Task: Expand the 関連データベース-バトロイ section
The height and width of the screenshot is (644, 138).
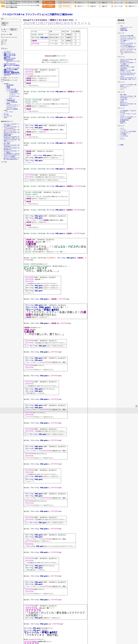Action: coord(2,78)
